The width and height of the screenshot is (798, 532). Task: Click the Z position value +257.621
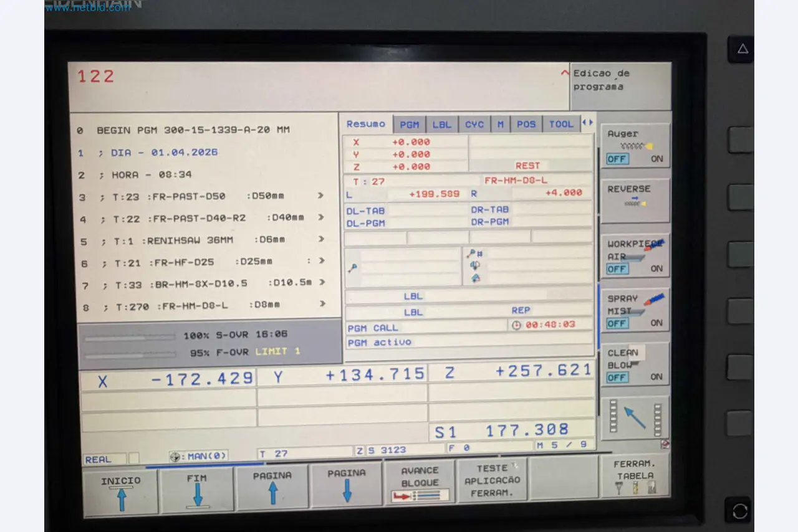(x=543, y=371)
